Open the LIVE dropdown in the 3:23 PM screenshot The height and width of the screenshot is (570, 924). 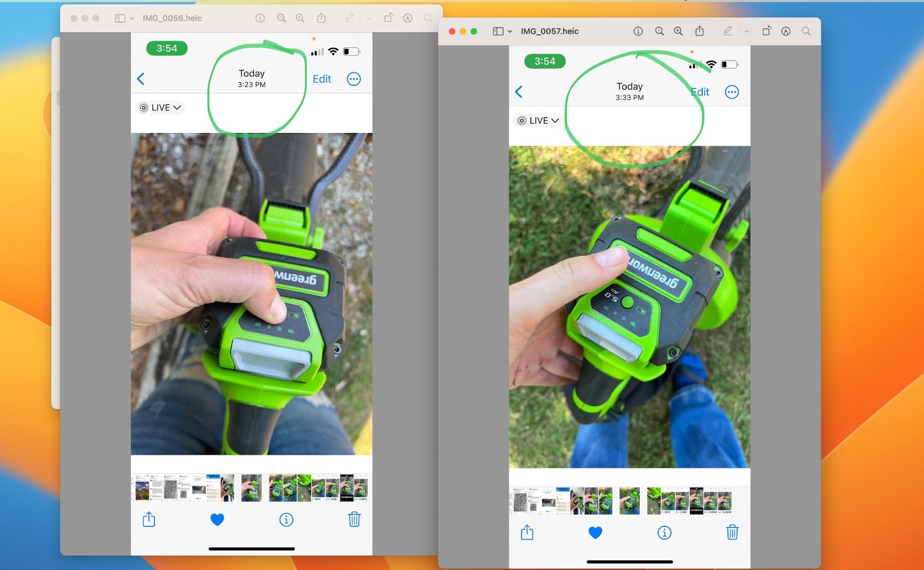160,107
